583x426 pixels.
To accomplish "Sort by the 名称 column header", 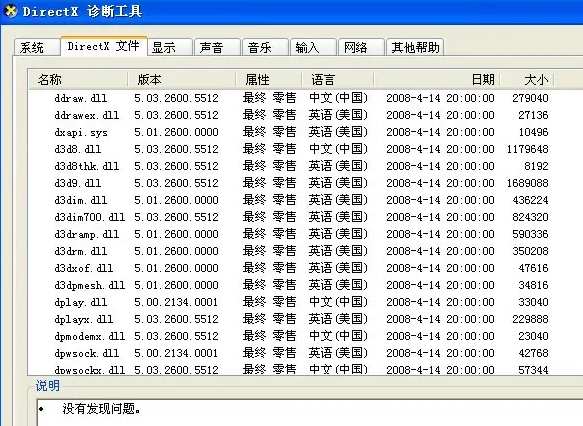I will (78, 80).
